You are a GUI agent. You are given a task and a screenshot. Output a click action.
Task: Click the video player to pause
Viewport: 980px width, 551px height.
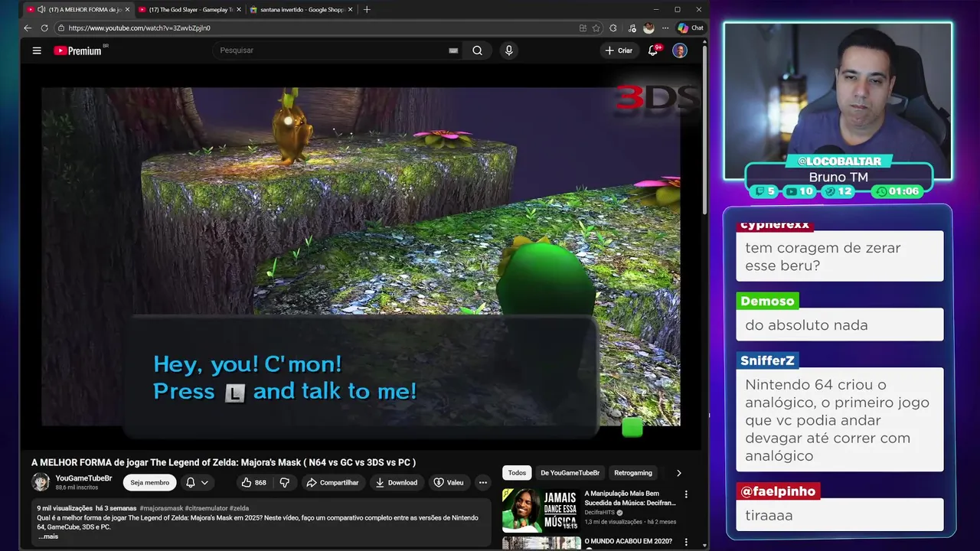[361, 256]
